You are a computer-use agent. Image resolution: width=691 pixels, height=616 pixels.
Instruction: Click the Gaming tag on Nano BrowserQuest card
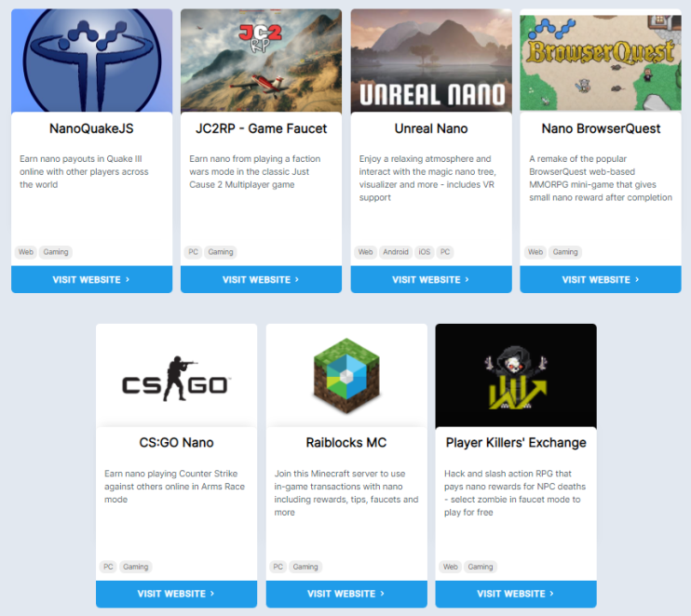tap(565, 252)
